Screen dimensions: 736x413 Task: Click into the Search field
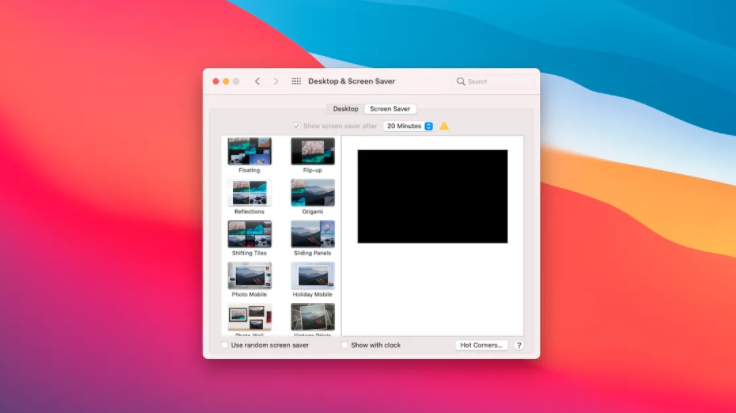(x=494, y=81)
